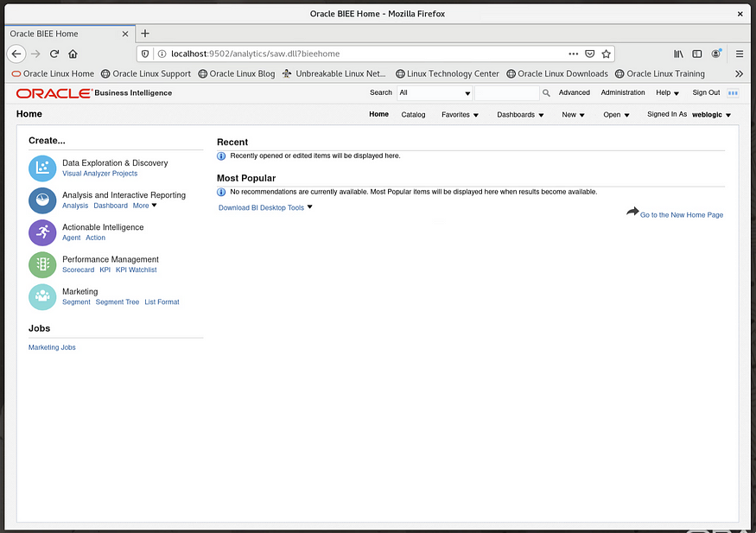Expand the Favorites dropdown
This screenshot has height=533, width=756.
pyautogui.click(x=460, y=115)
